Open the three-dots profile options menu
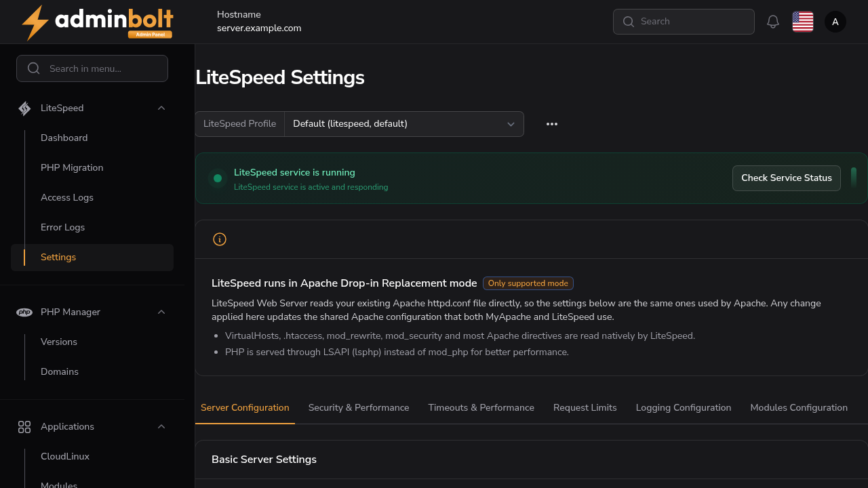 pyautogui.click(x=552, y=124)
